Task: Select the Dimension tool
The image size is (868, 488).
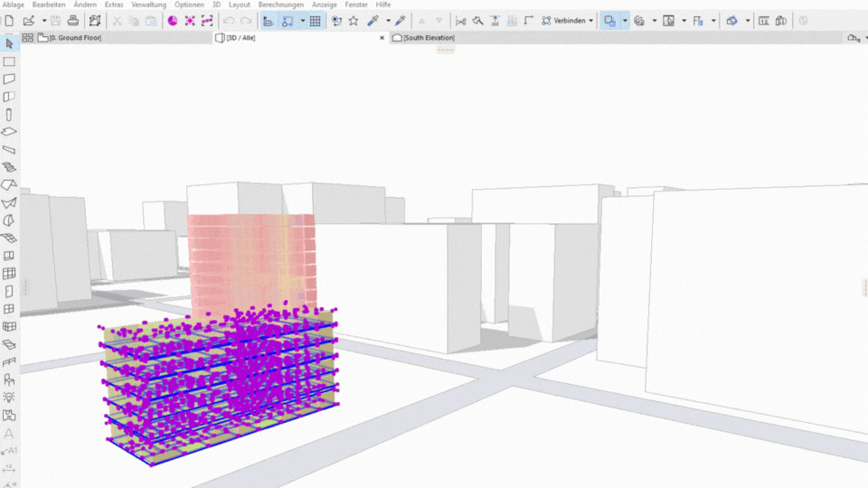Action: [9, 469]
